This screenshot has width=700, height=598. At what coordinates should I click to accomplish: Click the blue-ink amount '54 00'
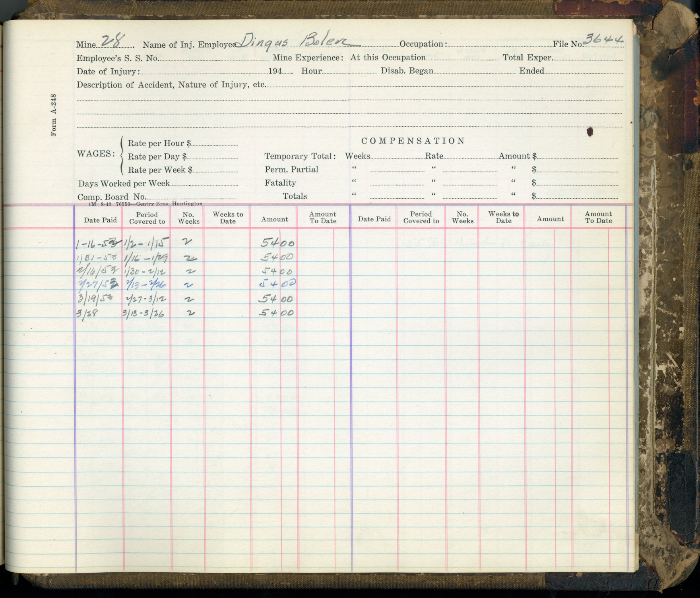pos(277,284)
